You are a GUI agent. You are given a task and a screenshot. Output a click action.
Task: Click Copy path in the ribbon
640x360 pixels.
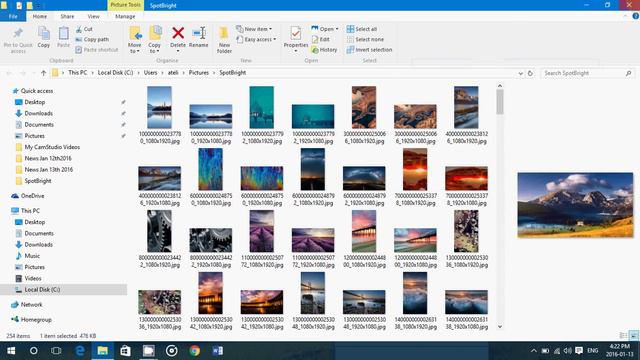click(x=92, y=39)
